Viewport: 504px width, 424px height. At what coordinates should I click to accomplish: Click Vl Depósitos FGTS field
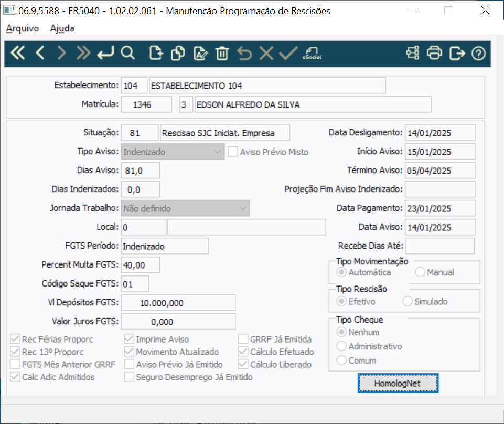coord(178,303)
